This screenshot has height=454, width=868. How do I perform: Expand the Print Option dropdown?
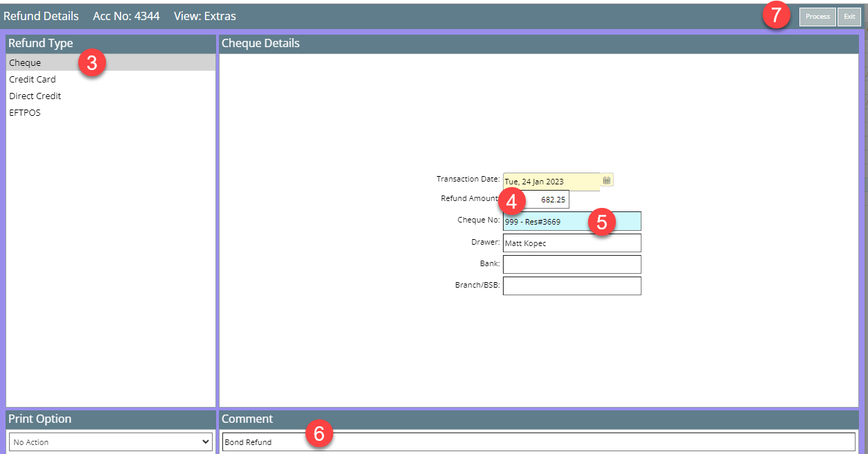[111, 442]
